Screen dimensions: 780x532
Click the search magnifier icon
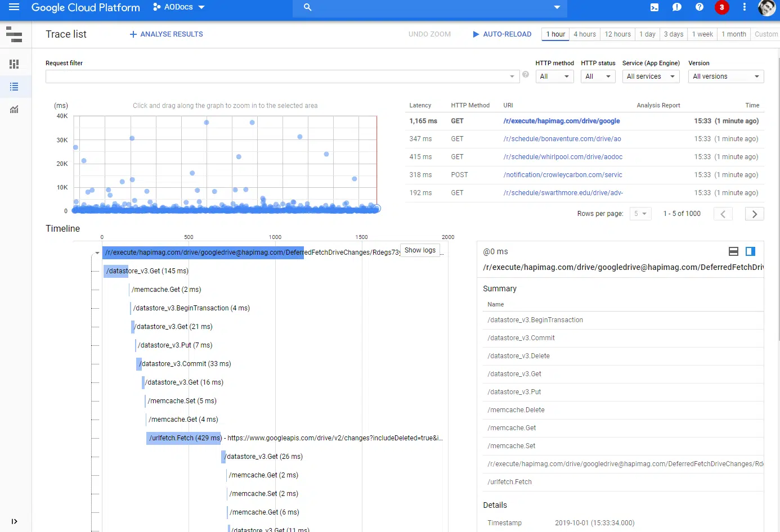click(307, 7)
